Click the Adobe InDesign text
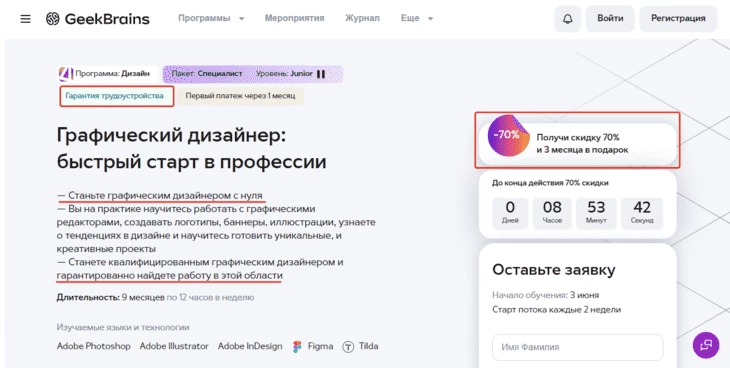 tap(250, 346)
